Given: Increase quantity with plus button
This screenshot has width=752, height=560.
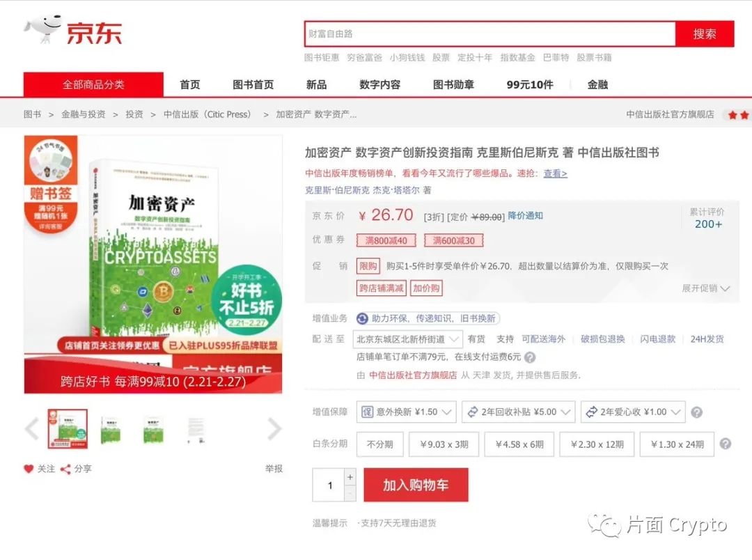Looking at the screenshot, I should pyautogui.click(x=350, y=477).
